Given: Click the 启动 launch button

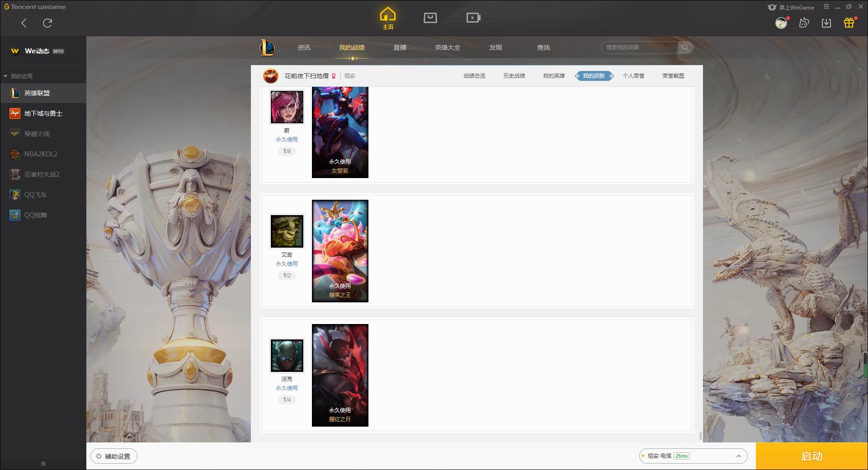Looking at the screenshot, I should click(811, 456).
